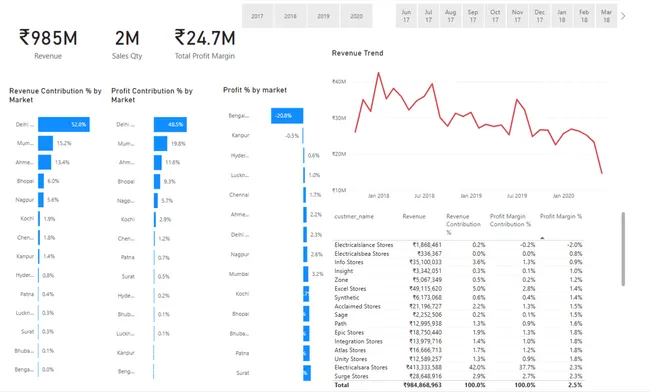Viewport: 650px width, 392px height.
Task: Click 'Revenue Contribution % by Market' title
Action: click(55, 95)
